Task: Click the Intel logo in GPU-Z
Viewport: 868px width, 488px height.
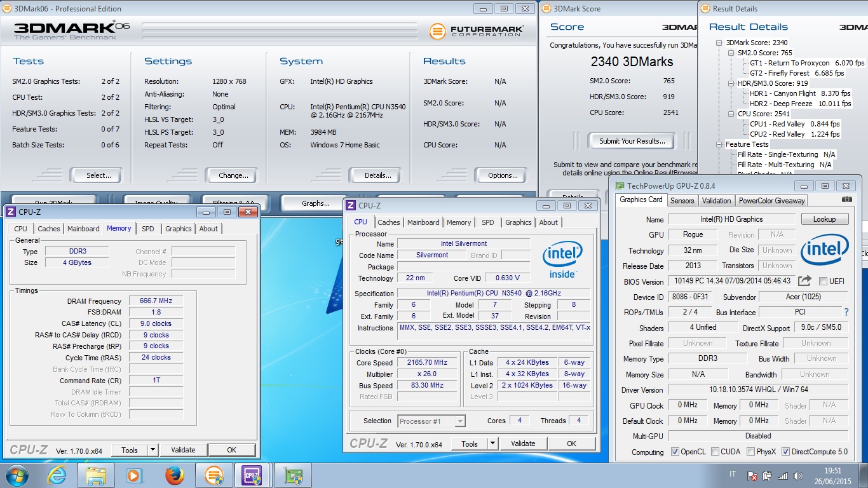Action: (824, 250)
